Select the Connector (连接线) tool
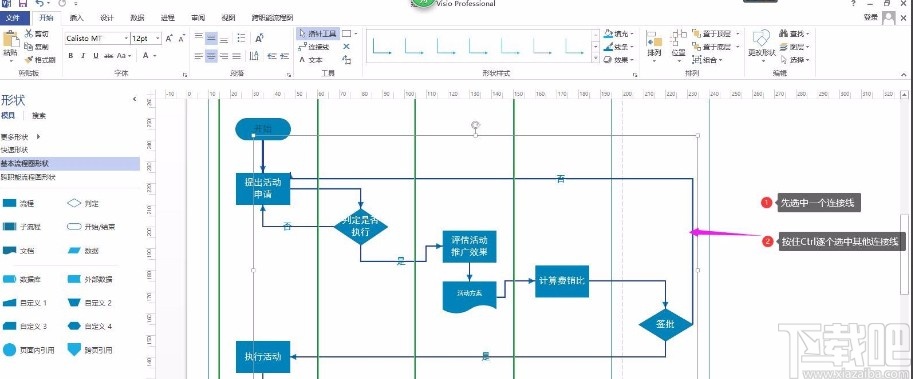This screenshot has width=913, height=379. click(x=314, y=47)
